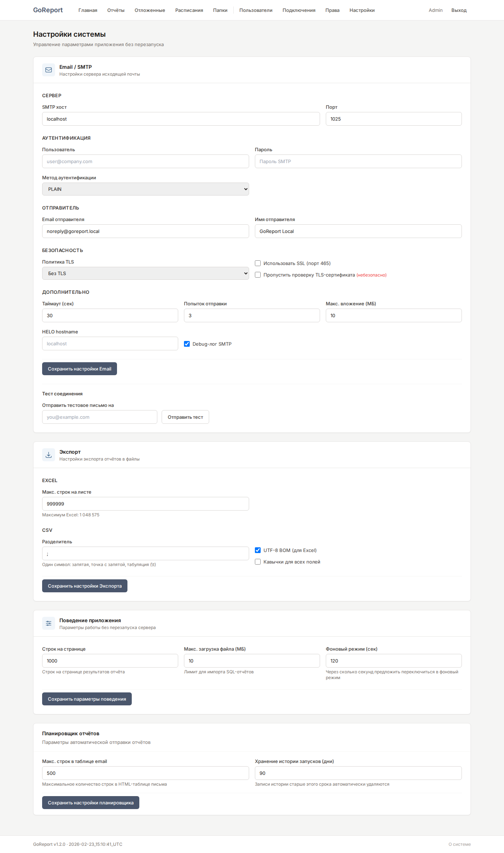Focus the SMTP хост input field

coord(181,119)
